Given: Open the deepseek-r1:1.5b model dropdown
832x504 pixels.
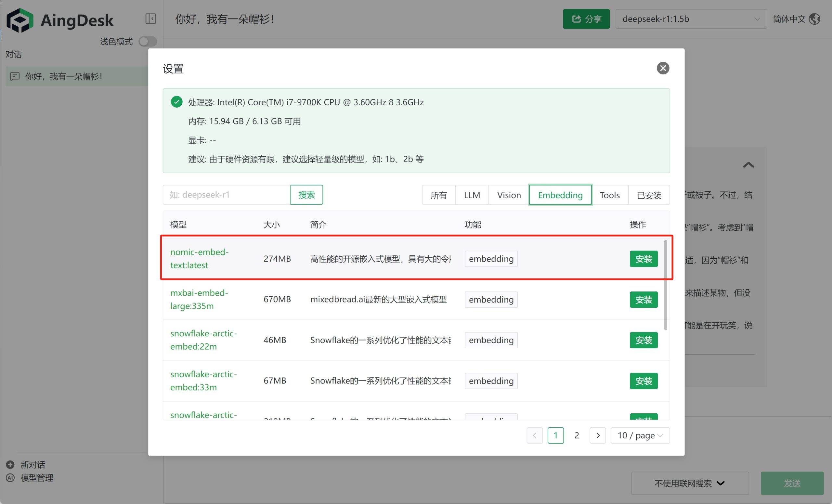Looking at the screenshot, I should 691,19.
